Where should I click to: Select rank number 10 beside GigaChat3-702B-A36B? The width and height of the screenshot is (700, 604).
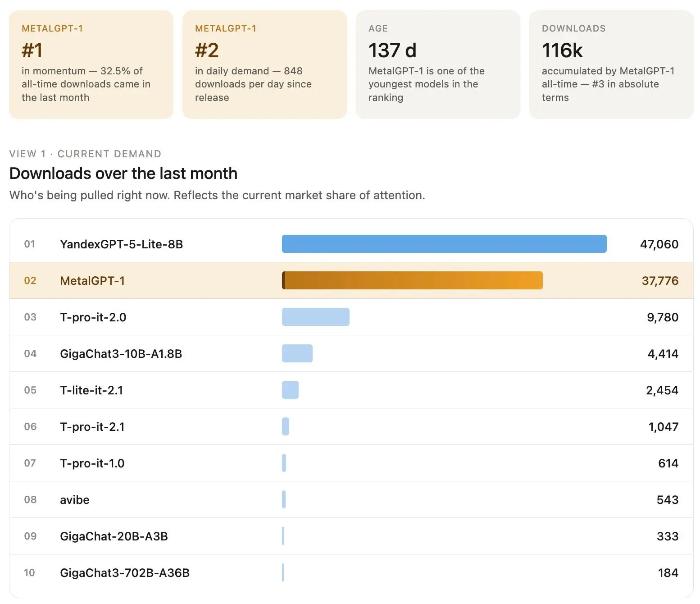[29, 573]
